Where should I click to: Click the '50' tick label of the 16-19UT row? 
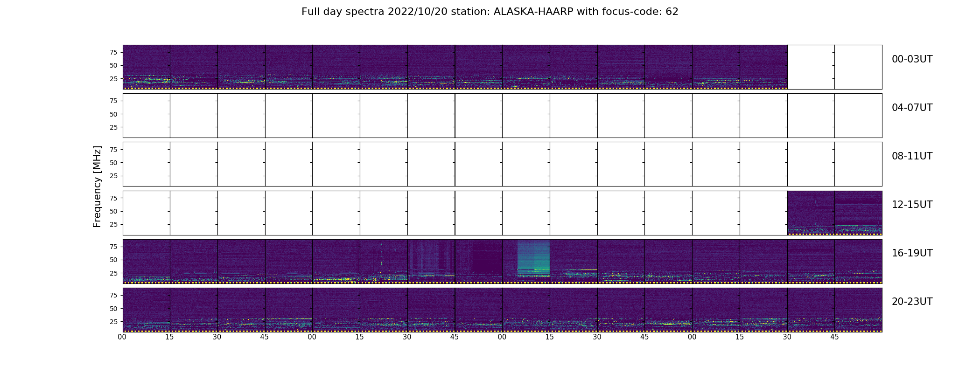113,260
